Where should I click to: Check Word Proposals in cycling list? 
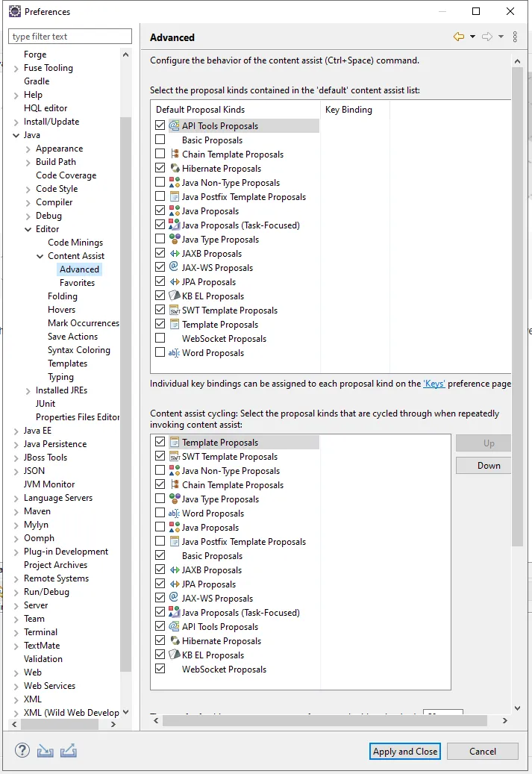[160, 513]
